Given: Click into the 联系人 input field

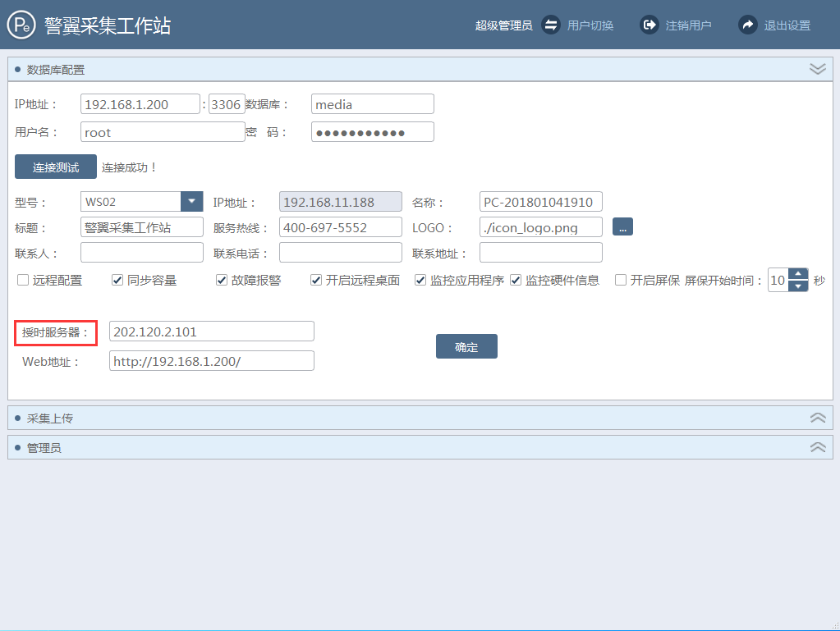Looking at the screenshot, I should pyautogui.click(x=141, y=253).
